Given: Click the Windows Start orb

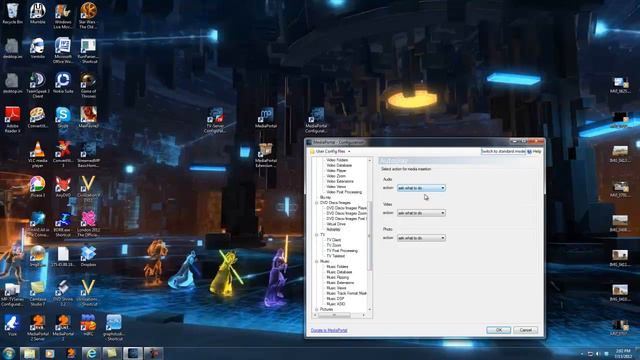Looking at the screenshot, I should pos(9,353).
